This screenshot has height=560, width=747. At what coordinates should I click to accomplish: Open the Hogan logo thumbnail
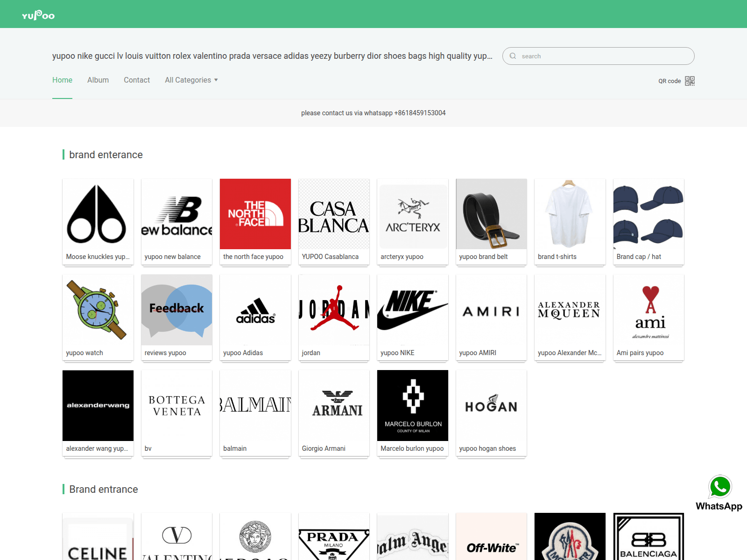(491, 406)
